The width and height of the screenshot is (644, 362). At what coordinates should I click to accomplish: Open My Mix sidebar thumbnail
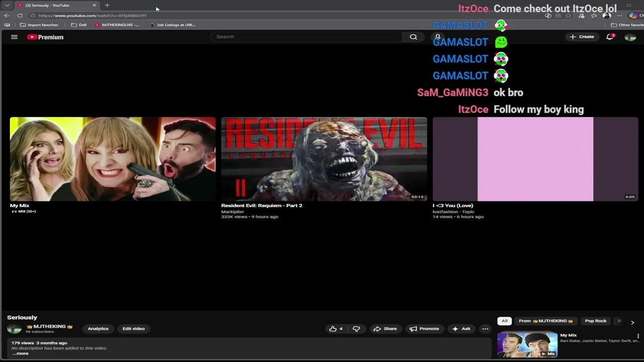point(527,344)
